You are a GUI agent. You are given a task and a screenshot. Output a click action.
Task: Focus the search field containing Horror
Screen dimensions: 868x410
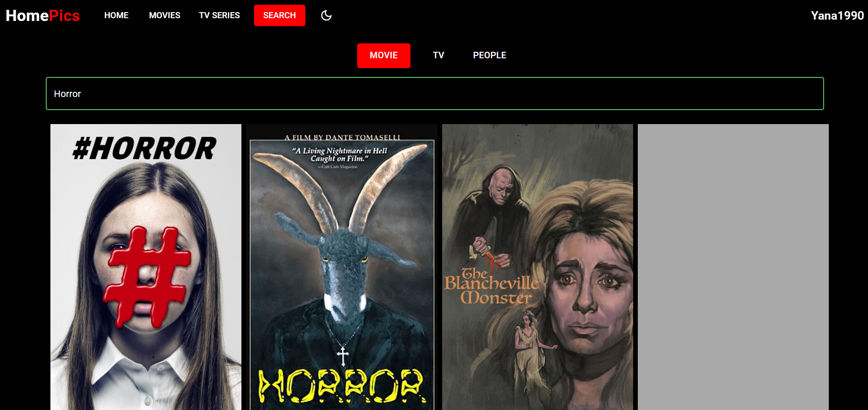coord(435,94)
